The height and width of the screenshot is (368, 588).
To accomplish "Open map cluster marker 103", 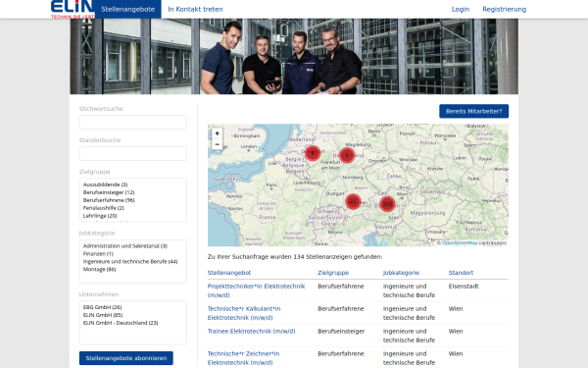I will (387, 204).
